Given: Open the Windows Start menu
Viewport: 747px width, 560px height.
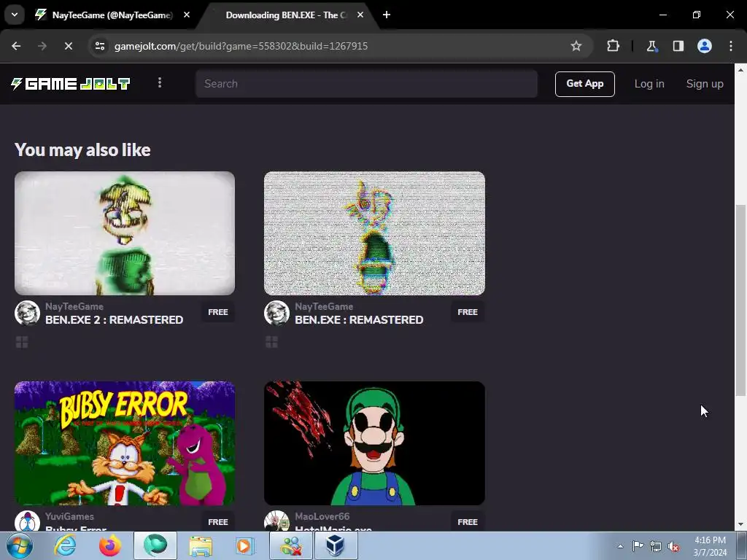Looking at the screenshot, I should click(x=19, y=545).
